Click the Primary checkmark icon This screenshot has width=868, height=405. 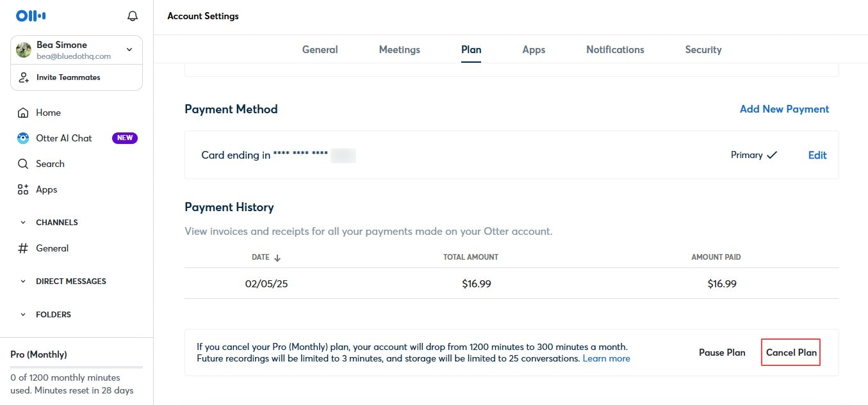[771, 155]
